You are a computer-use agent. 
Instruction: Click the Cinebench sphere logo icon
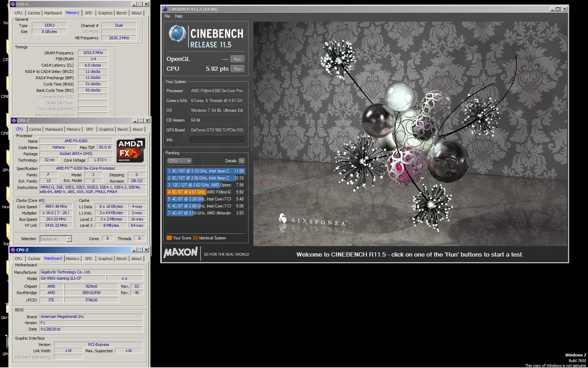pos(177,34)
